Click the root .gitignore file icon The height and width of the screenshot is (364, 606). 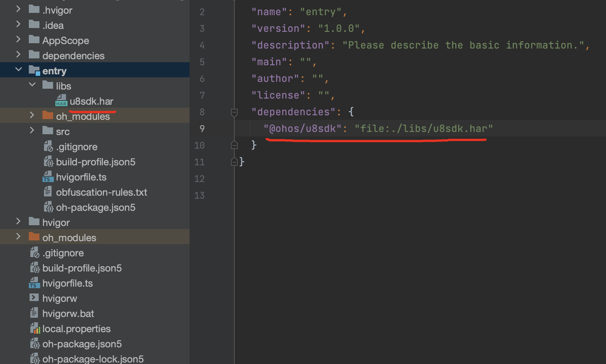coord(35,252)
